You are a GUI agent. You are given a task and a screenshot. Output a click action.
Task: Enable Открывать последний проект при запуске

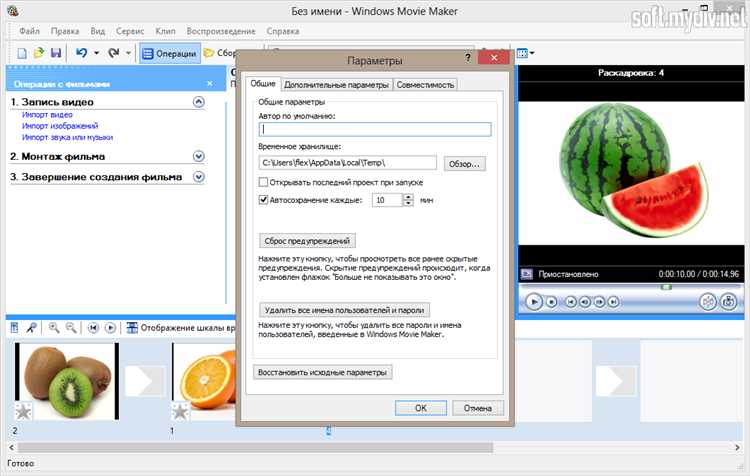[263, 182]
